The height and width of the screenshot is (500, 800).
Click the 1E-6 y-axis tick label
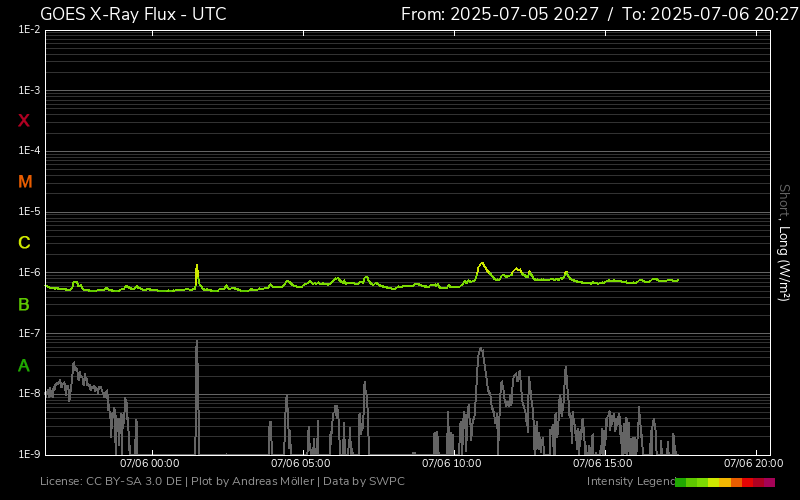point(29,273)
